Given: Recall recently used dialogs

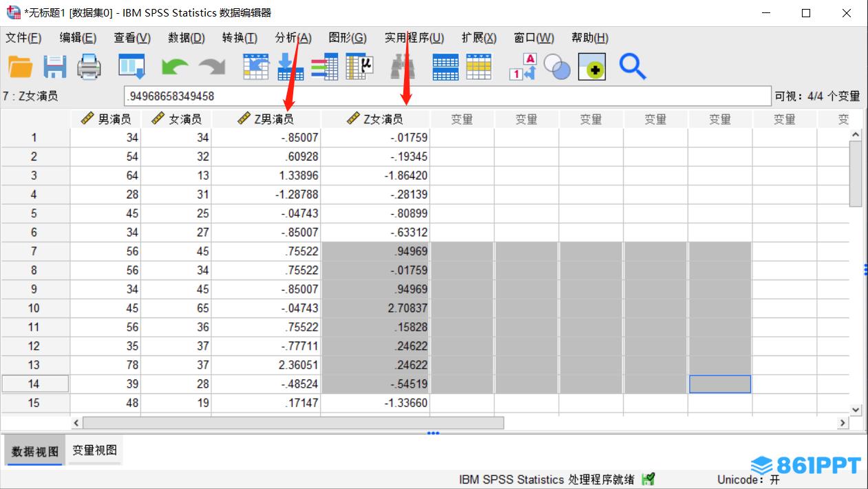Looking at the screenshot, I should click(x=131, y=67).
